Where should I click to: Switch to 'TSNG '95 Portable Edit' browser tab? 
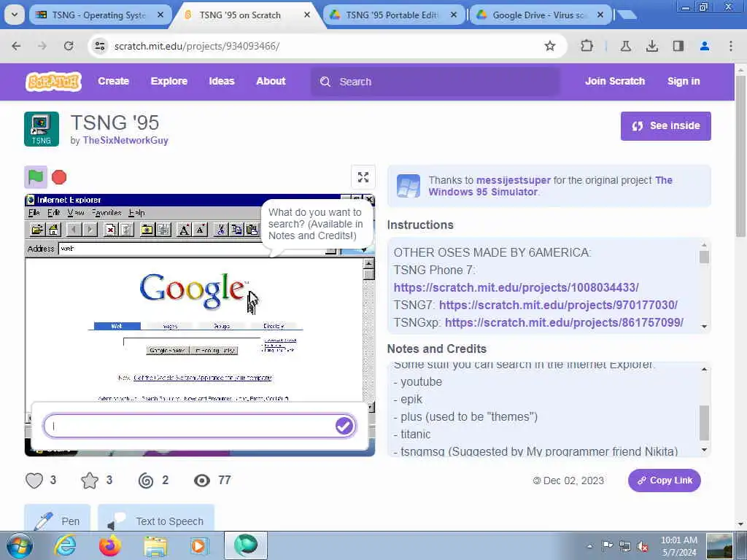tap(392, 15)
